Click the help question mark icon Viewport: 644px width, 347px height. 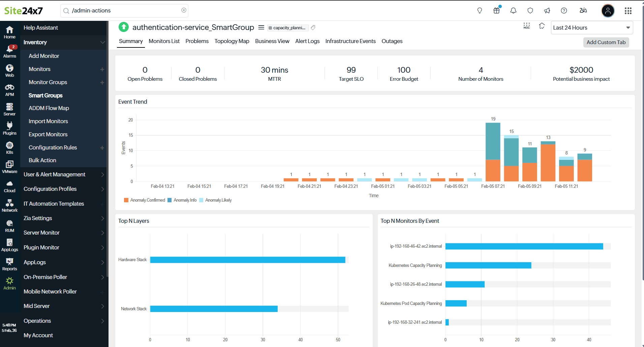coord(564,11)
